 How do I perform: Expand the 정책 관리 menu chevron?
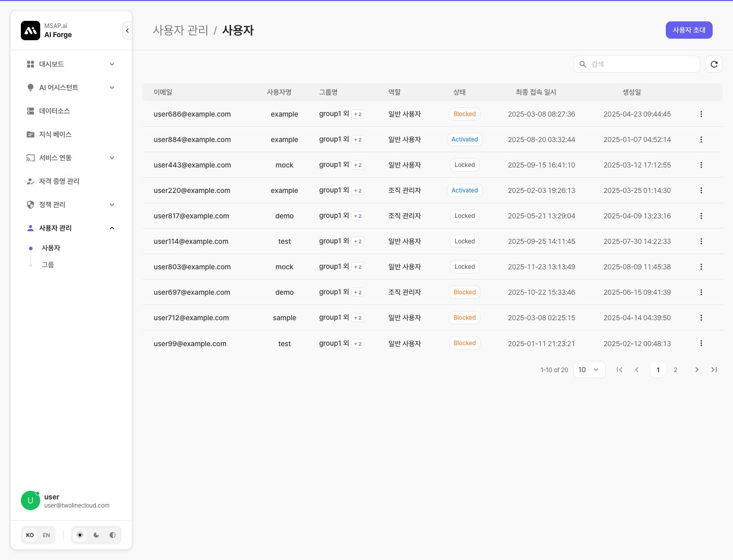click(112, 205)
